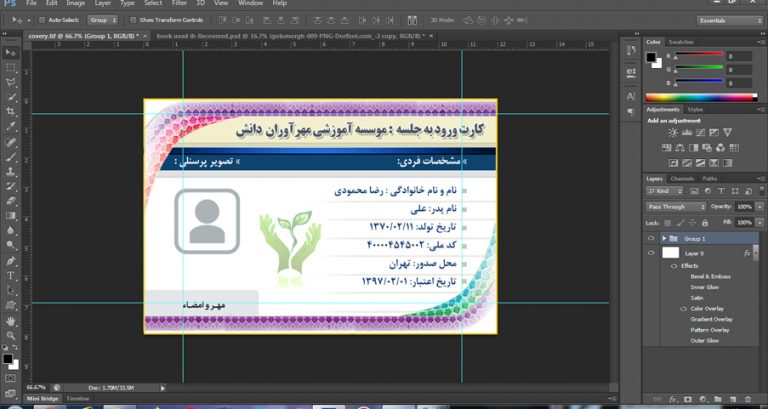Open the Filter menu

[179, 3]
